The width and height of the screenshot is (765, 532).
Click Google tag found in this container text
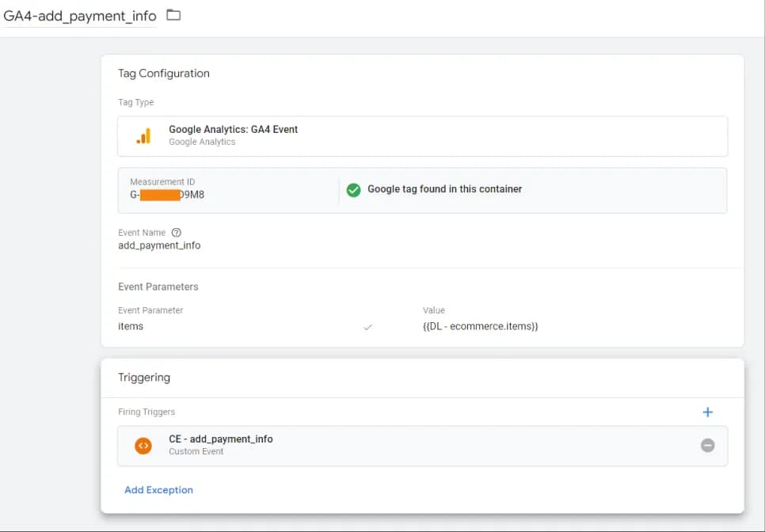pos(444,189)
